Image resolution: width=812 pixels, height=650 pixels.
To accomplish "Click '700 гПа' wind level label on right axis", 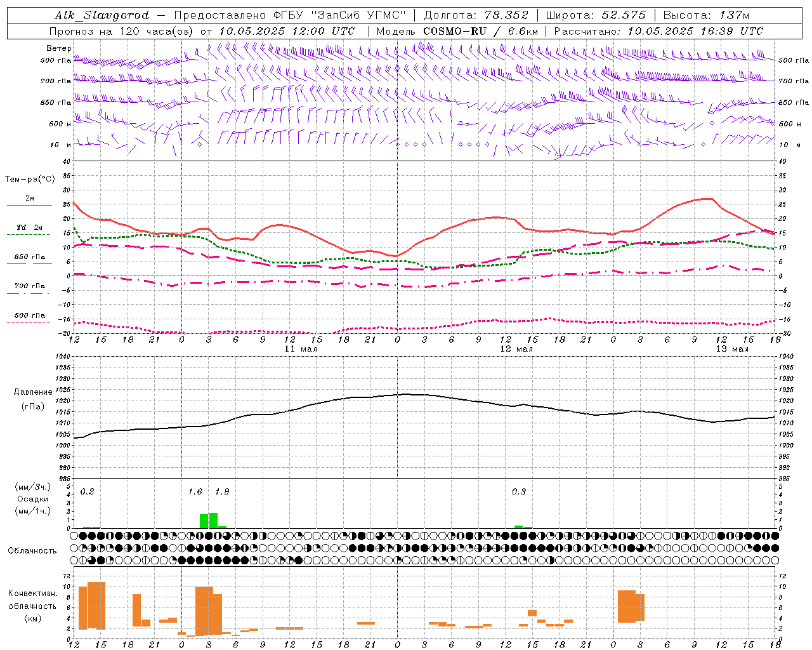I will point(793,81).
